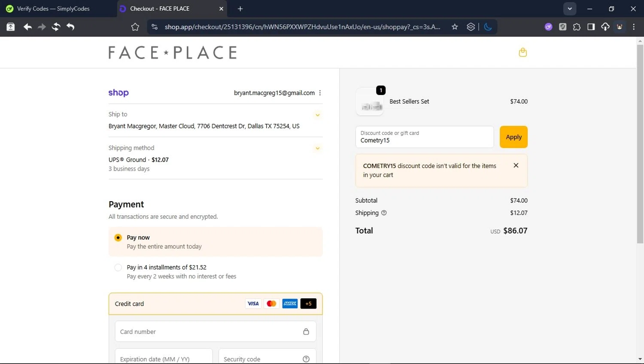Click the Mastercard logo
Image resolution: width=644 pixels, height=364 pixels.
(271, 304)
